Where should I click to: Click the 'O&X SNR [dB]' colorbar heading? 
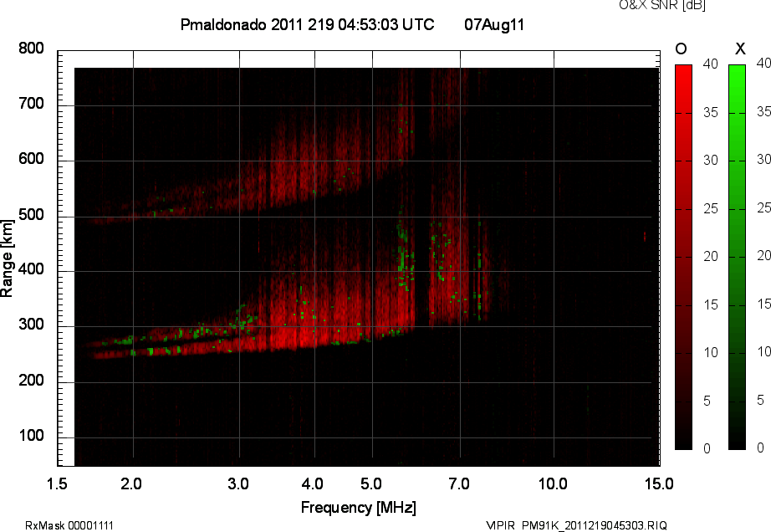pyautogui.click(x=662, y=5)
